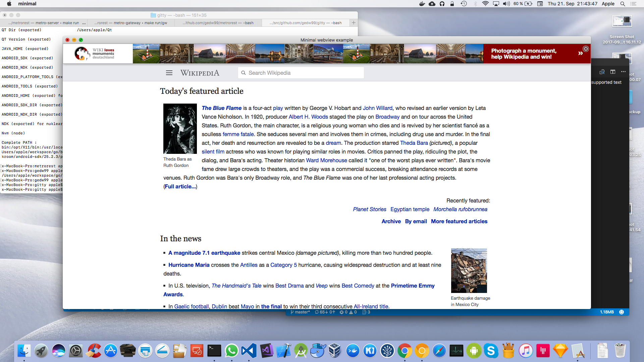The width and height of the screenshot is (644, 362).
Task: Click the split editor icon in VS Code
Action: point(613,72)
